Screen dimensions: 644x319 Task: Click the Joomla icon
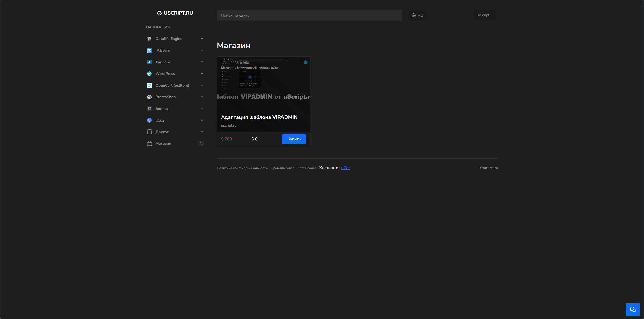click(x=149, y=109)
